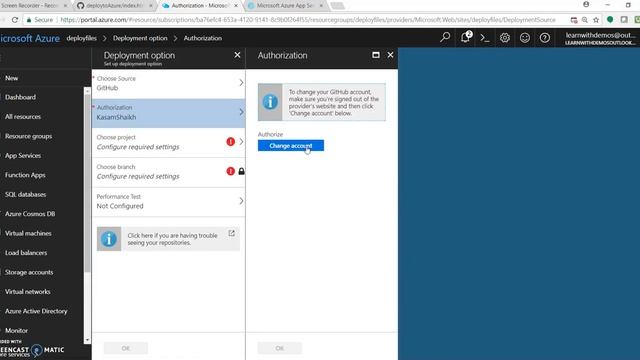The height and width of the screenshot is (360, 640).
Task: Click the browser profile avatar icon
Action: click(586, 4)
